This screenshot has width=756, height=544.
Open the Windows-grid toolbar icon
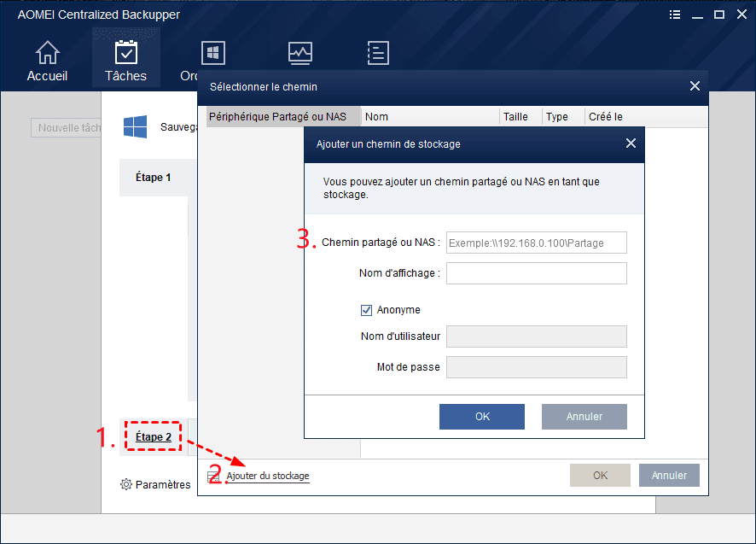[x=213, y=53]
